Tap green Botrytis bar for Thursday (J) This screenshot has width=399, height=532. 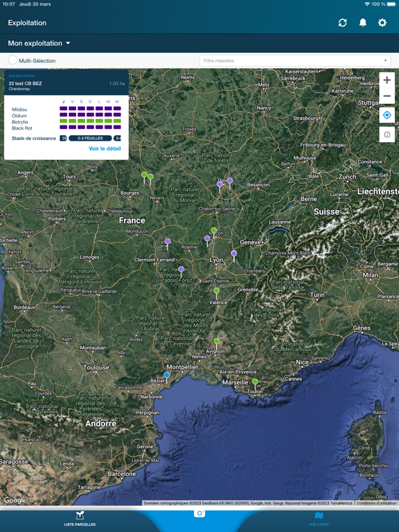tap(64, 121)
